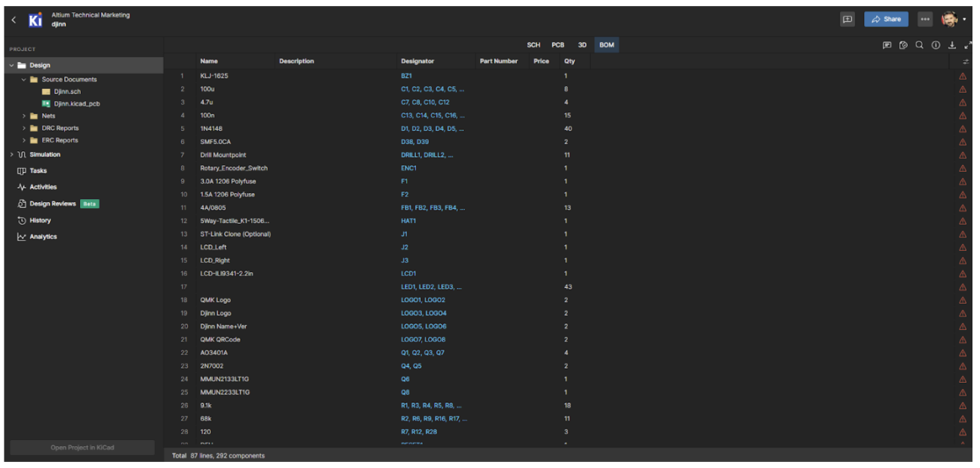
Task: Switch to the SCH tab
Action: coord(533,45)
